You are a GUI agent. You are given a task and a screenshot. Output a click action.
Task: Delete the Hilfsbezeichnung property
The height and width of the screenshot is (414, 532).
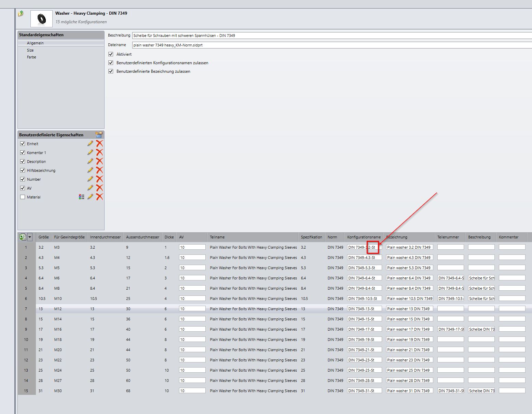pyautogui.click(x=99, y=170)
